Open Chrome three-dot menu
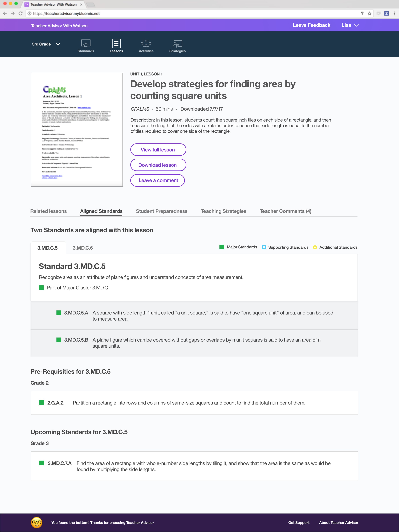 pos(394,13)
